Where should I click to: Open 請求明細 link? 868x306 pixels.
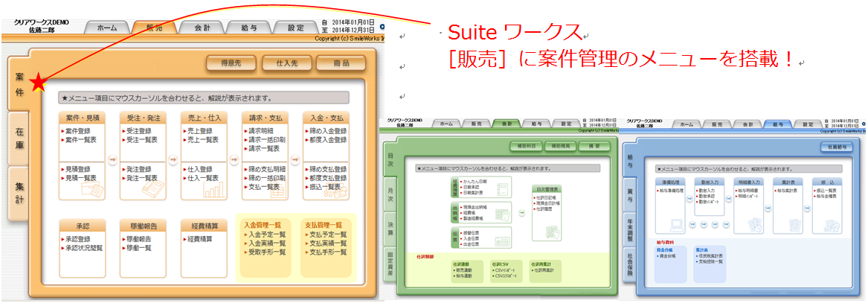[x=260, y=131]
